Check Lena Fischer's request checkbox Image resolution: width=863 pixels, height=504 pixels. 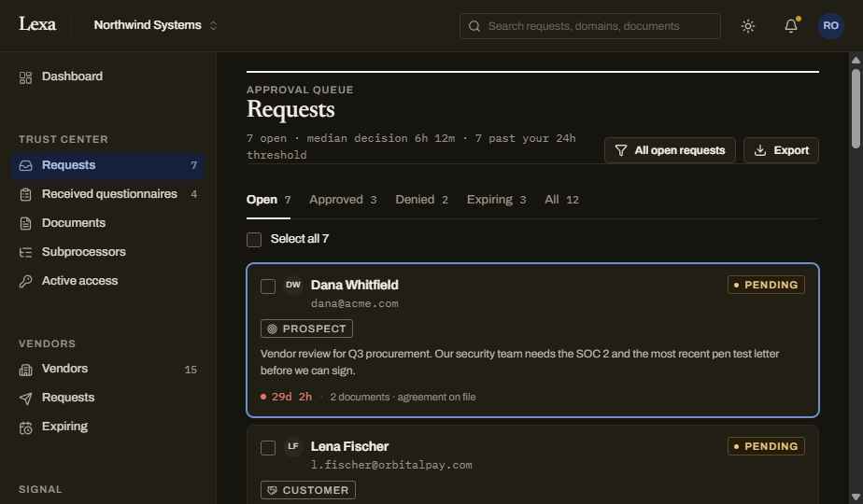pyautogui.click(x=268, y=448)
